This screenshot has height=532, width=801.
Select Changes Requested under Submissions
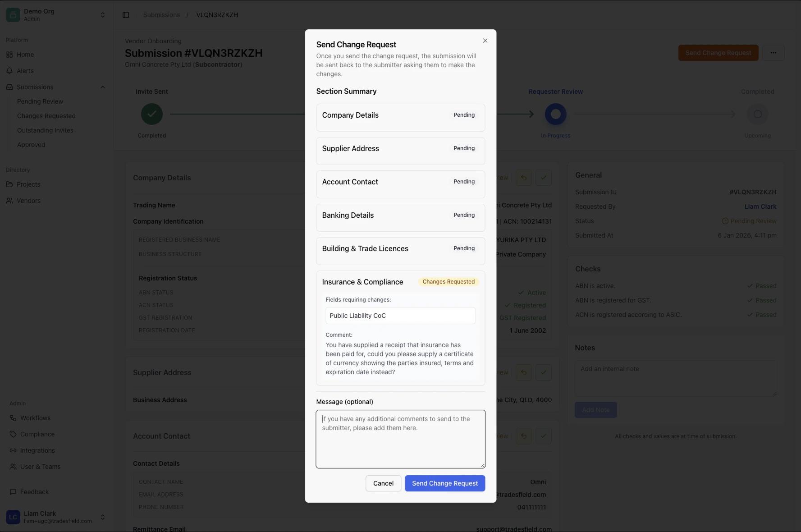46,115
